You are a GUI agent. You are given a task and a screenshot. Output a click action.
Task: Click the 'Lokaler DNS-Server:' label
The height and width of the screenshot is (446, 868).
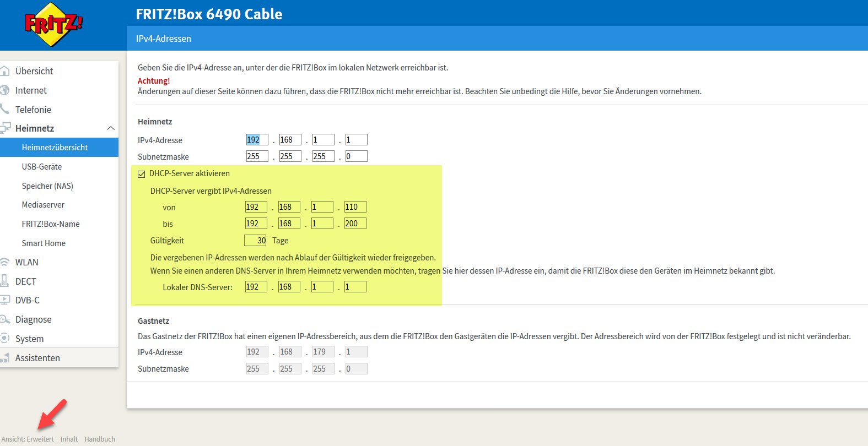click(198, 287)
